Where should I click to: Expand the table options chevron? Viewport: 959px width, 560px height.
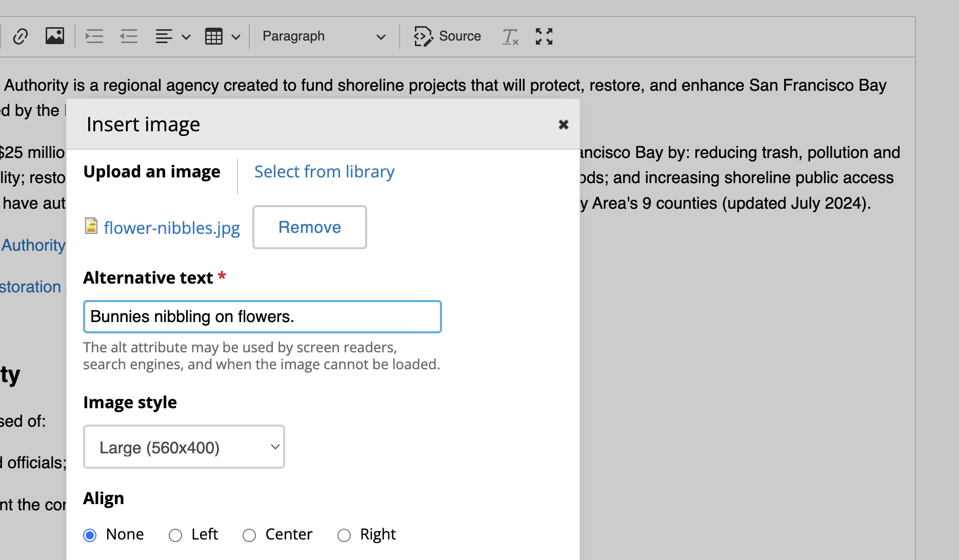[235, 37]
